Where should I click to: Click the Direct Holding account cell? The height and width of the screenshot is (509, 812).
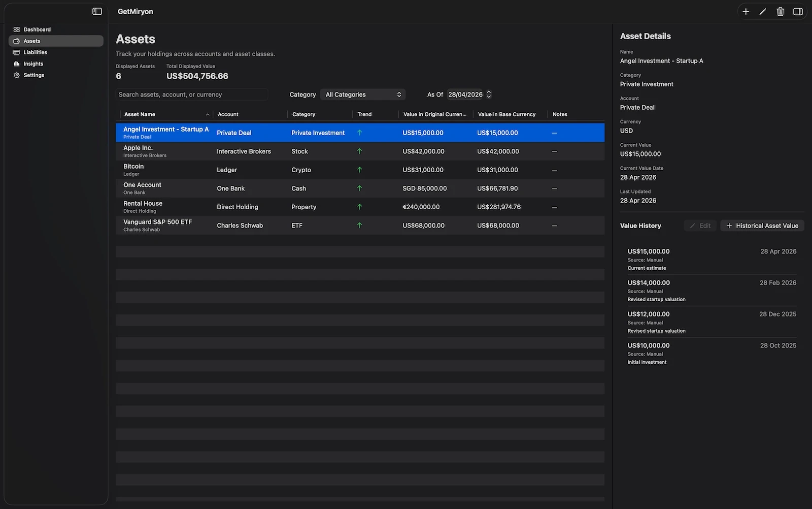(x=238, y=207)
